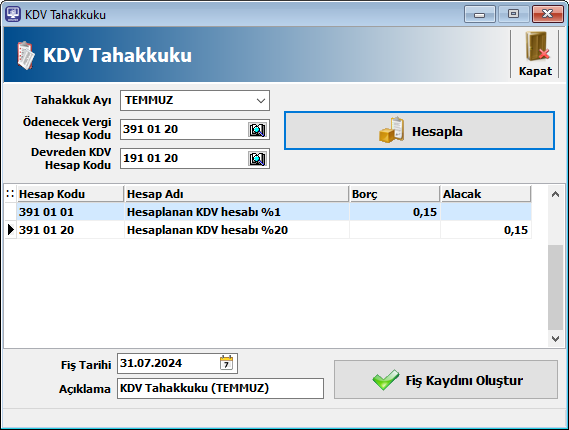
Task: Select the Hesaplanan KDV hesabı %1 row
Action: tap(268, 212)
